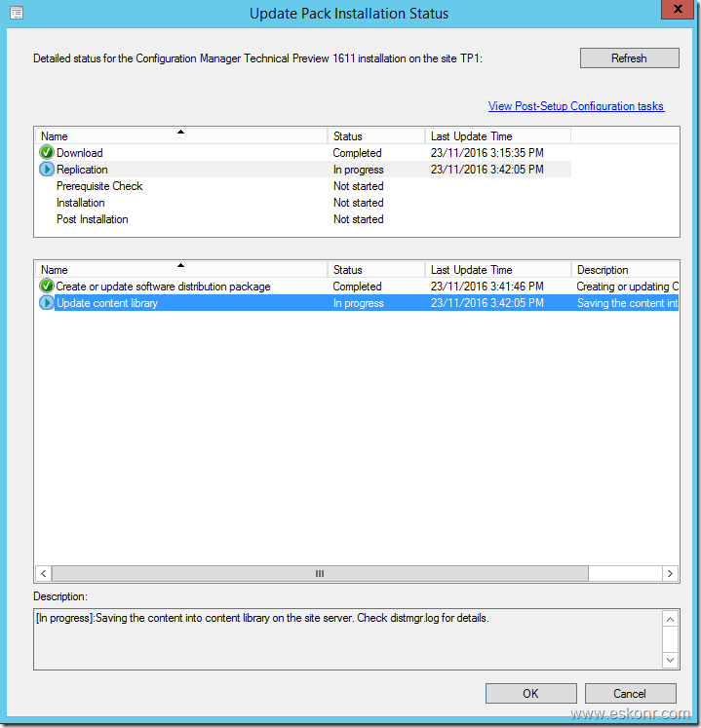Sort top list by Last Update Time header
Viewport: 701px width, 728px height.
[498, 136]
